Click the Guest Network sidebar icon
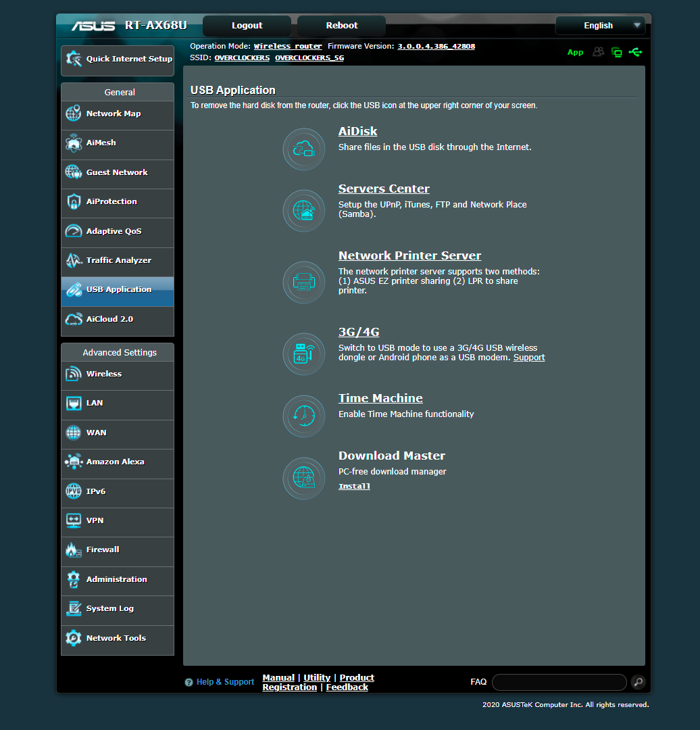 pyautogui.click(x=74, y=172)
